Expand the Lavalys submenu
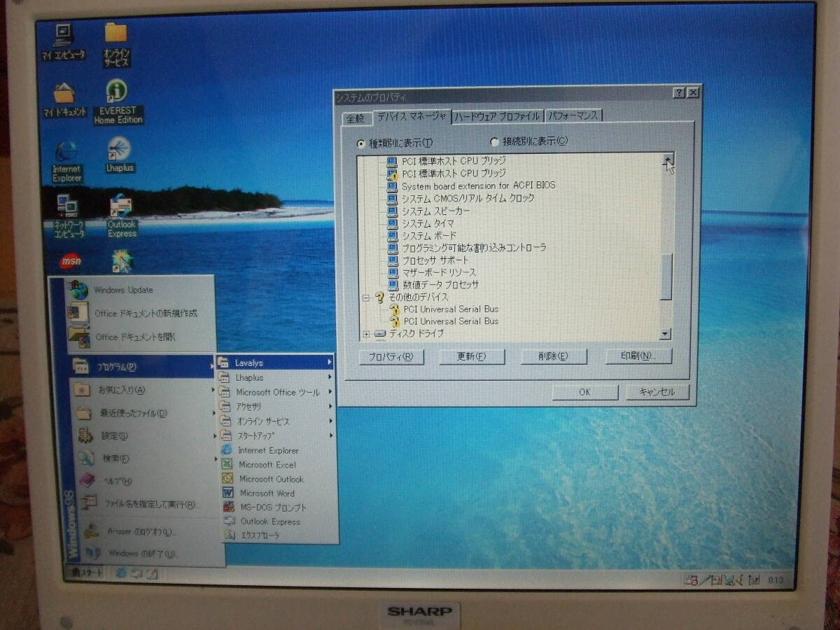This screenshot has width=840, height=630. coord(274,363)
